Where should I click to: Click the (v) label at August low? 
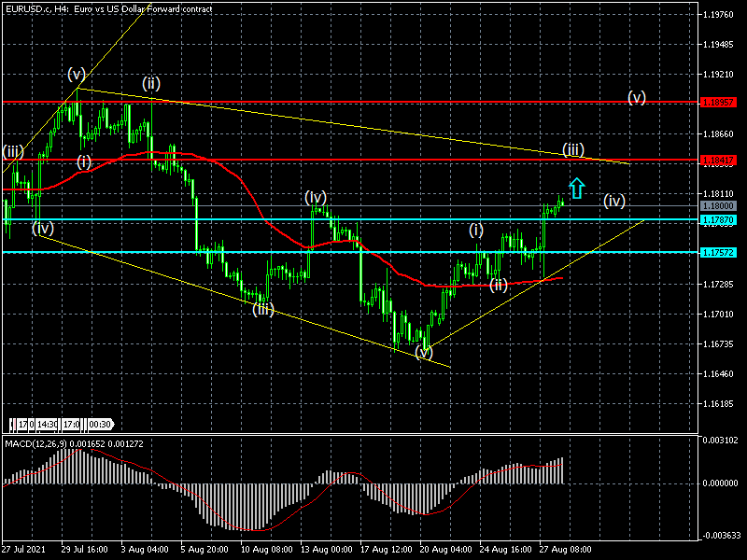pos(424,352)
